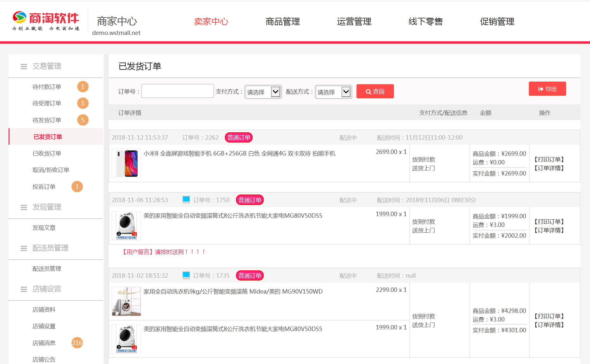This screenshot has width=590, height=364.
Task: Click the magnifier icon inside the 查询 button
Action: pyautogui.click(x=368, y=92)
